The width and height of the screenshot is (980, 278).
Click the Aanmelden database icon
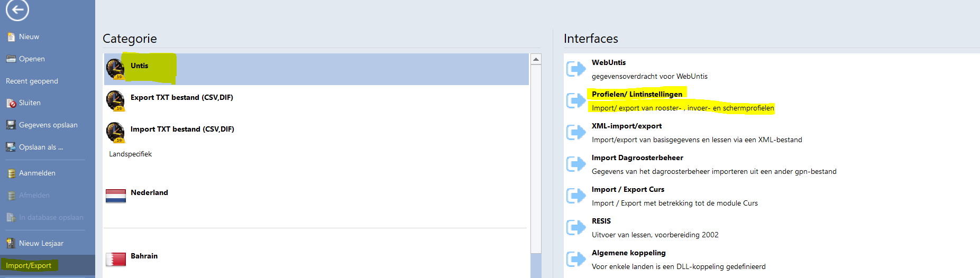[x=11, y=173]
